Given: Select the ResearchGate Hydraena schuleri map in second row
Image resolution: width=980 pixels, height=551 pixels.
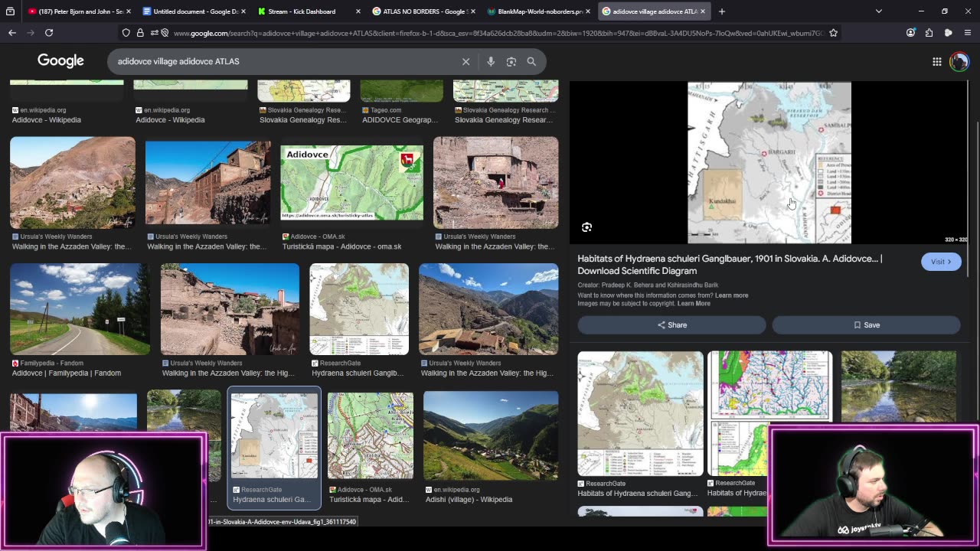Looking at the screenshot, I should tap(359, 309).
